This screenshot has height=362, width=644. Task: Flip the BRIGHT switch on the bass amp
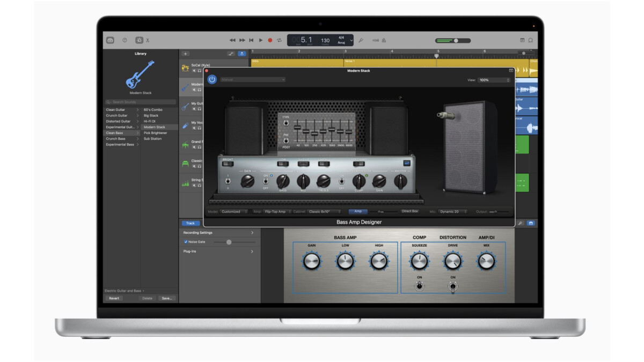coord(228,165)
